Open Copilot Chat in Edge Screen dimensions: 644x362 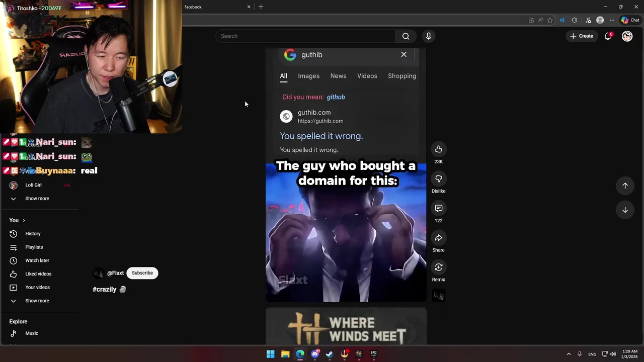pyautogui.click(x=630, y=20)
